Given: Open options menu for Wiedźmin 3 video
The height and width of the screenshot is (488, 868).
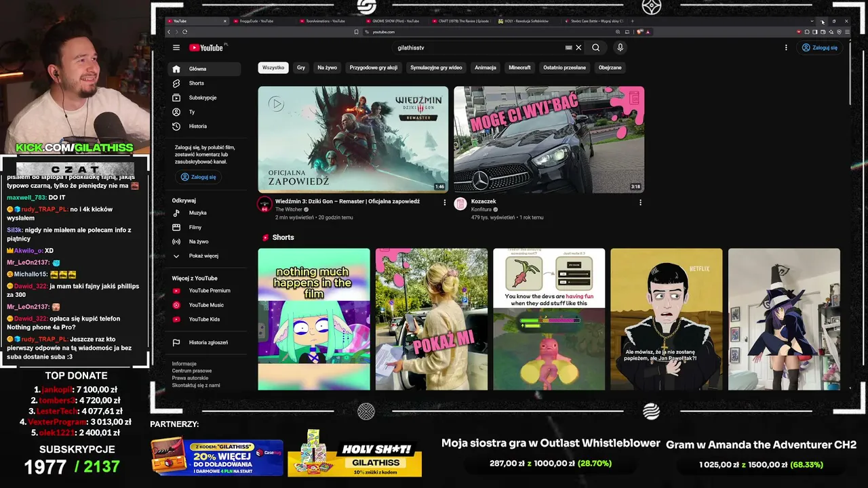Looking at the screenshot, I should point(445,202).
